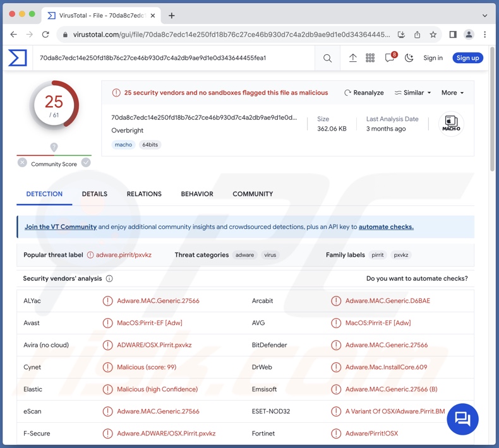499x448 pixels.
Task: Click the 362.06 KB size value
Action: pyautogui.click(x=332, y=129)
